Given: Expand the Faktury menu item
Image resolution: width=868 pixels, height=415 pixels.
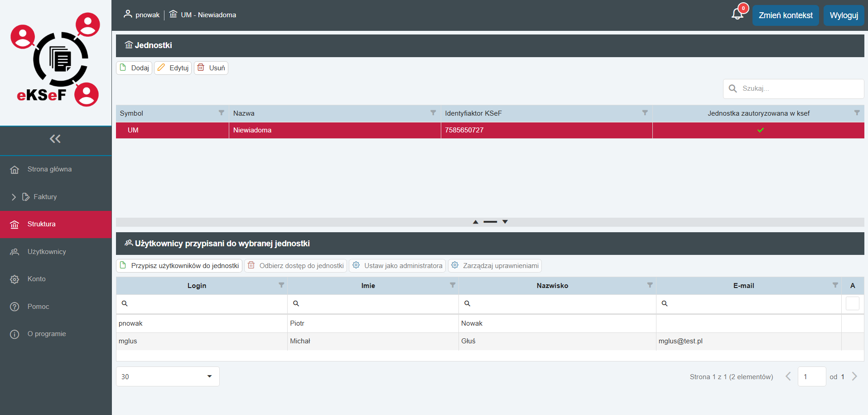Looking at the screenshot, I should pos(14,197).
